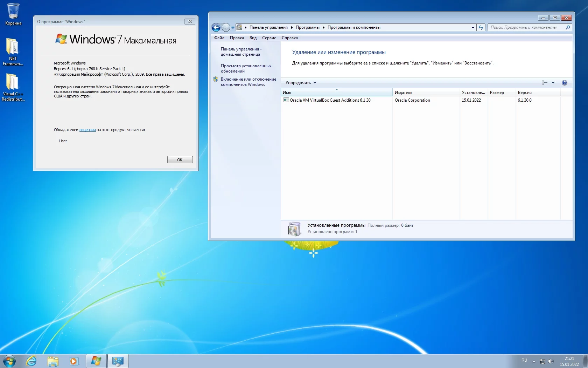Open the Справка menu

[290, 38]
